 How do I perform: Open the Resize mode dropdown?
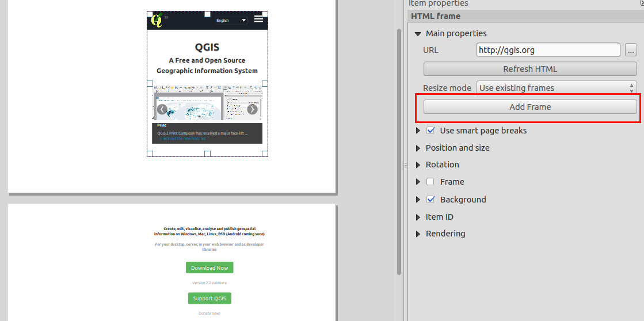pos(556,88)
